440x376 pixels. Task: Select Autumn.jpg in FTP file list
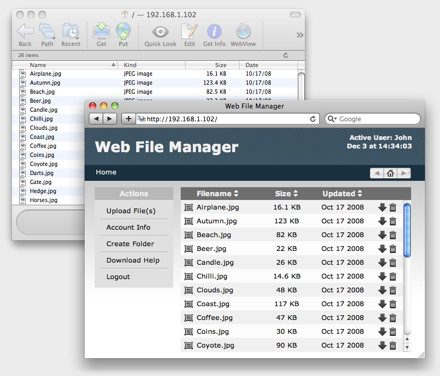[45, 83]
